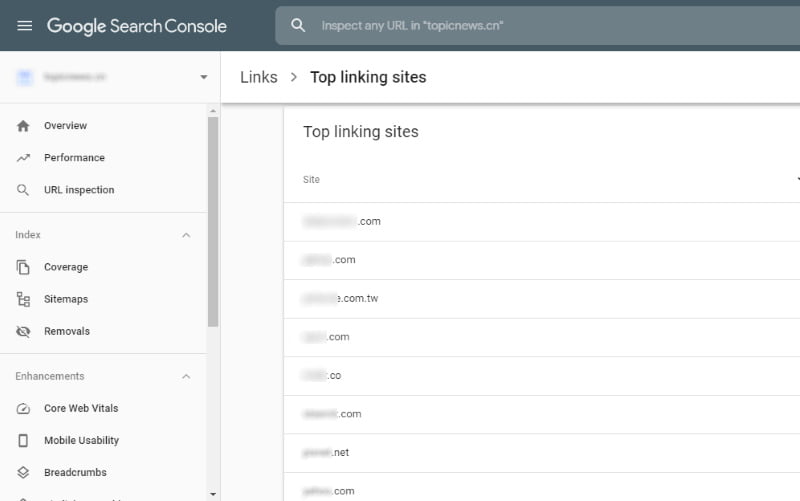The image size is (800, 501).
Task: Click the Coverage pages icon
Action: coord(23,267)
